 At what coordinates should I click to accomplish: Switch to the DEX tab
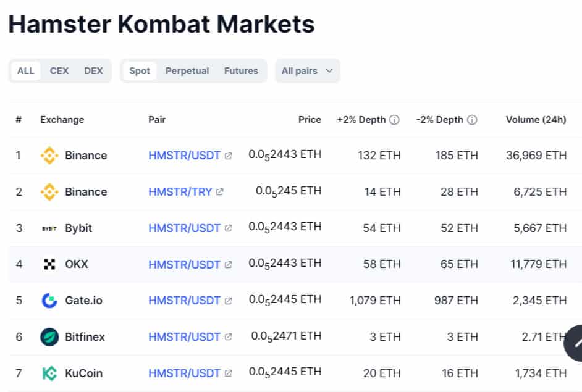[x=93, y=71]
